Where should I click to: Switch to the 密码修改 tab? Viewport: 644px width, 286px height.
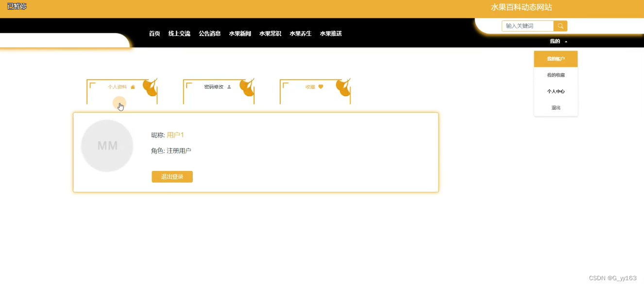click(x=219, y=91)
